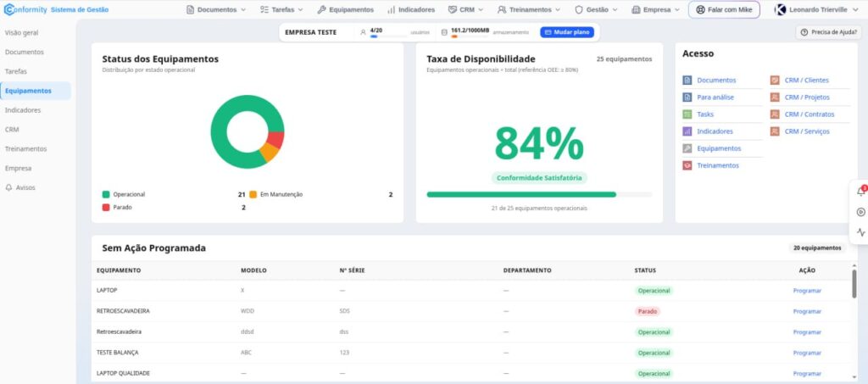Open Tarefas in the left sidebar
The width and height of the screenshot is (868, 384).
[x=16, y=71]
